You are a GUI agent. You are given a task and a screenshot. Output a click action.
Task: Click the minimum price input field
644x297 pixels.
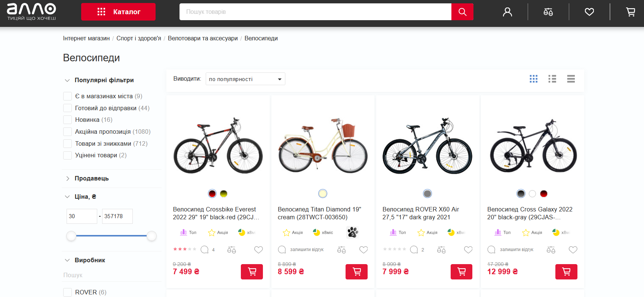coord(82,216)
